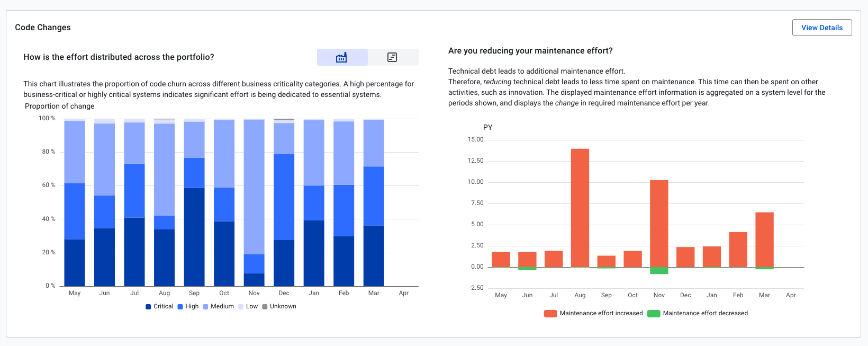Screen dimensions: 868x346
Task: Click the Maintenance effort decreased legend item
Action: pos(698,313)
